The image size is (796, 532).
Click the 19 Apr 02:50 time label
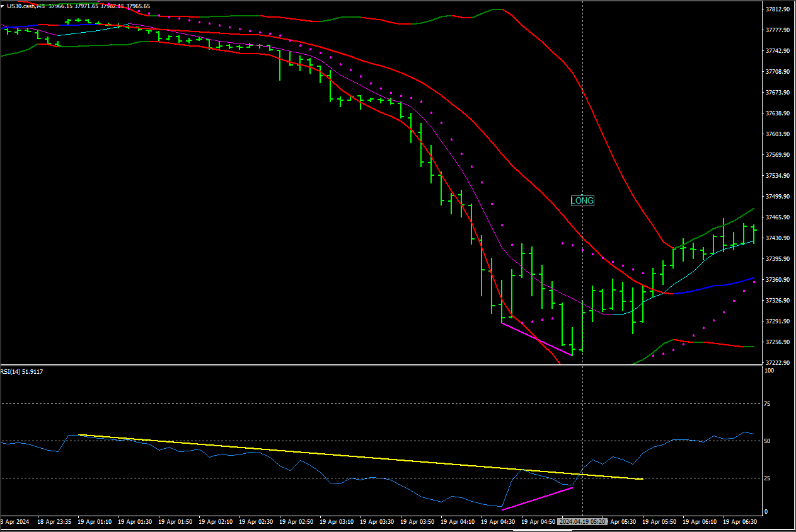pyautogui.click(x=296, y=522)
